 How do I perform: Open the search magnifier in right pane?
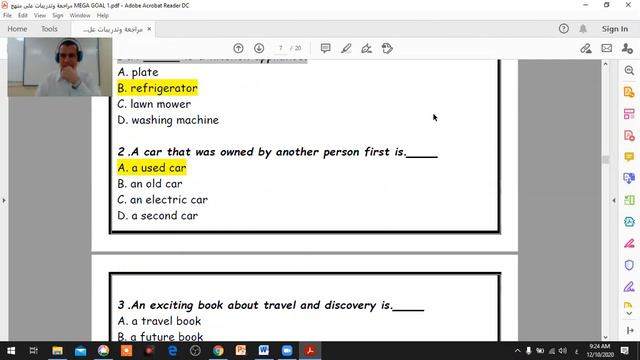coord(629,71)
